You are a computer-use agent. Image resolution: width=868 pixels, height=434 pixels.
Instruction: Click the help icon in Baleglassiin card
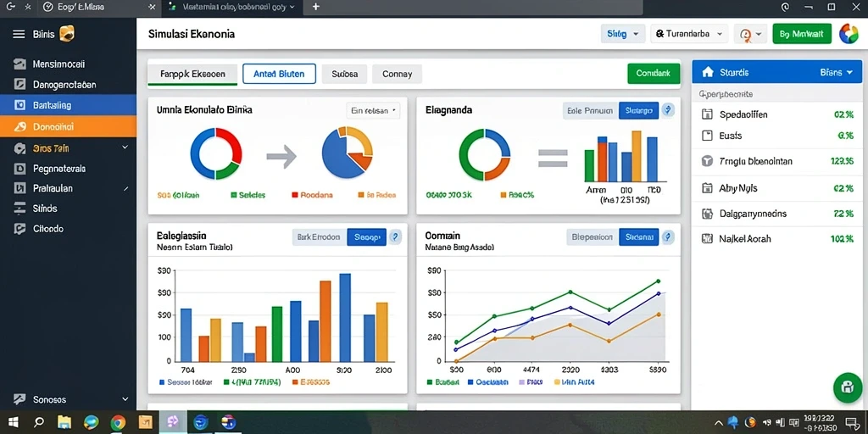(x=395, y=237)
